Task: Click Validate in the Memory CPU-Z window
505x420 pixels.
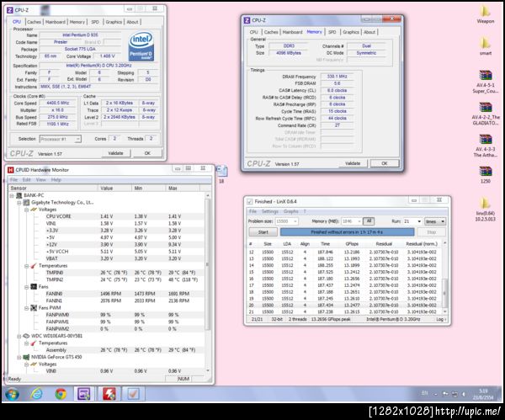Action: point(353,163)
